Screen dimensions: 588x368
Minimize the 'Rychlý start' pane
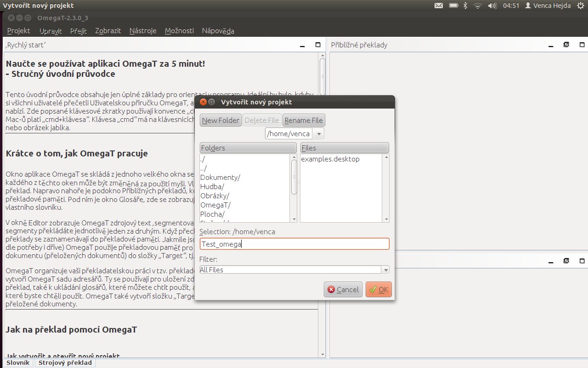[x=302, y=45]
